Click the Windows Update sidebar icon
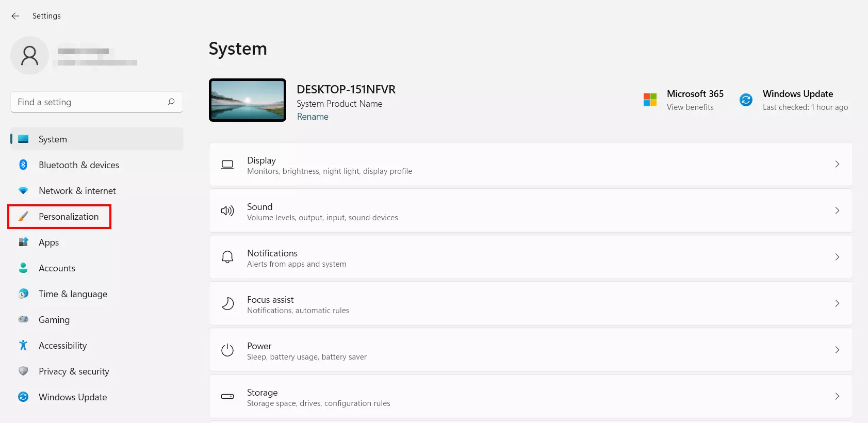Screen dimensions: 868x423 tap(23, 397)
